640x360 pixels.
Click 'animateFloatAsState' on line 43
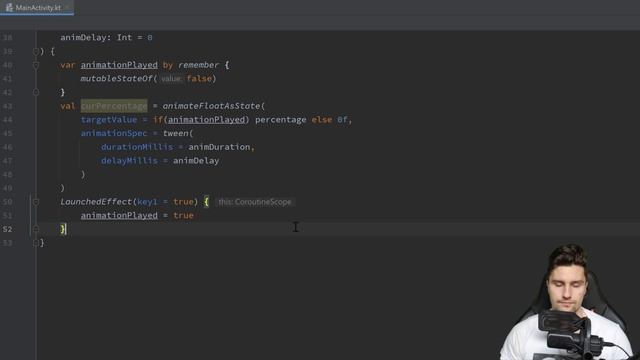coord(211,106)
